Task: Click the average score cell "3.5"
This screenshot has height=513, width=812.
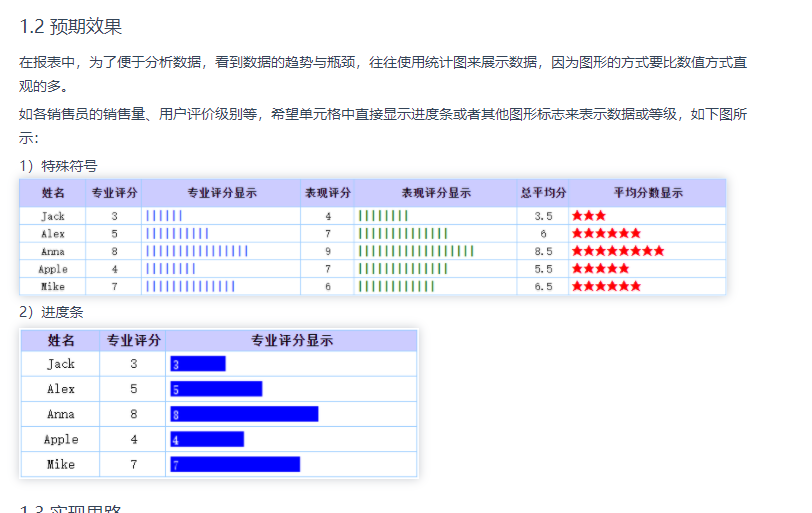Action: pos(543,216)
